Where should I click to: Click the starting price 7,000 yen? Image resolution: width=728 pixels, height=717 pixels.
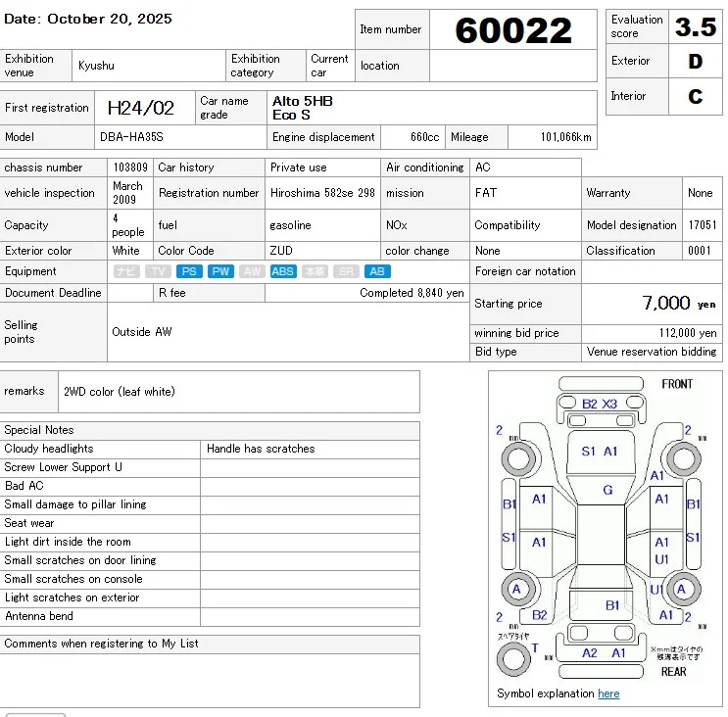click(679, 303)
